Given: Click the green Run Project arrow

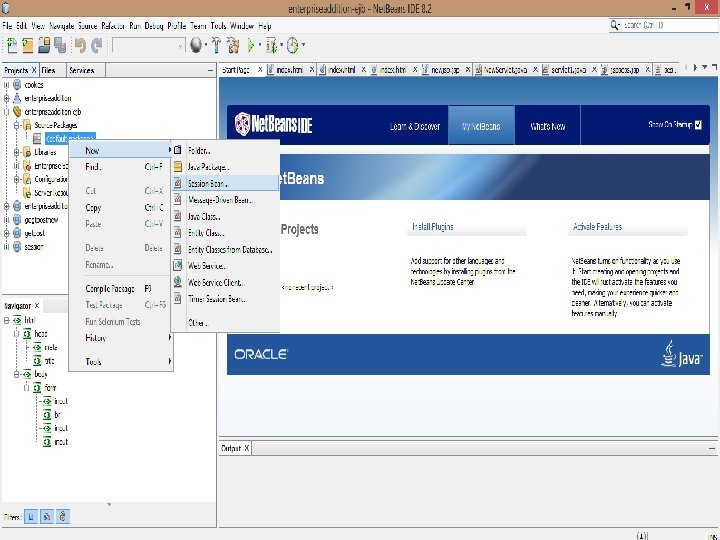Looking at the screenshot, I should (x=251, y=45).
